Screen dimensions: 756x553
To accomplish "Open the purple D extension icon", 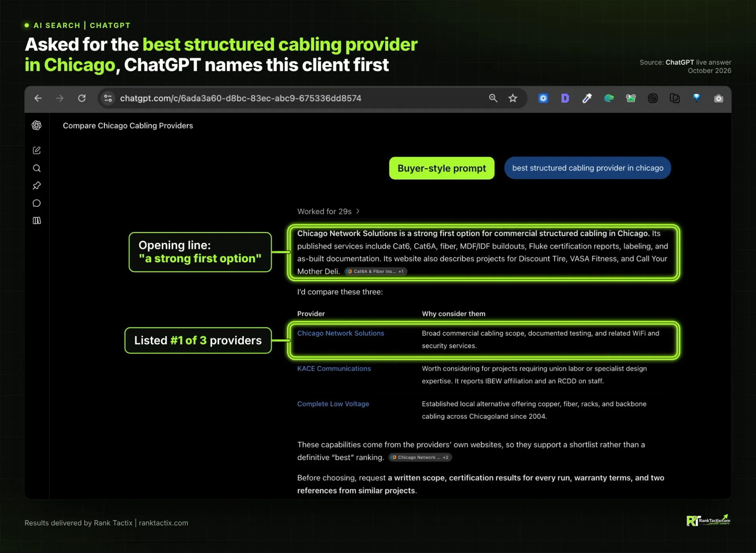I will pyautogui.click(x=565, y=98).
